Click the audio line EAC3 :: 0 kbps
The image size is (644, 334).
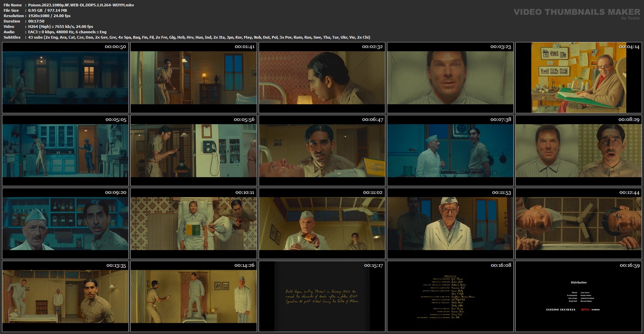[x=67, y=32]
